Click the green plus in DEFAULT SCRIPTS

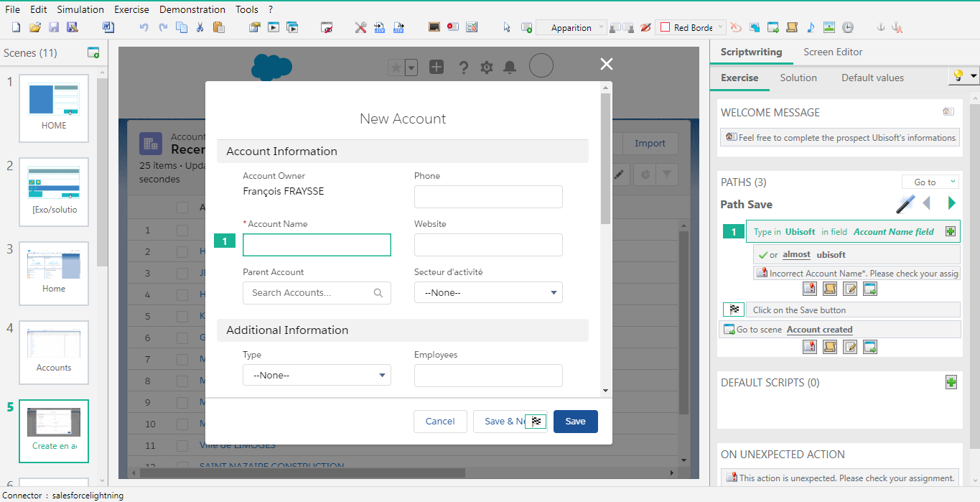951,382
